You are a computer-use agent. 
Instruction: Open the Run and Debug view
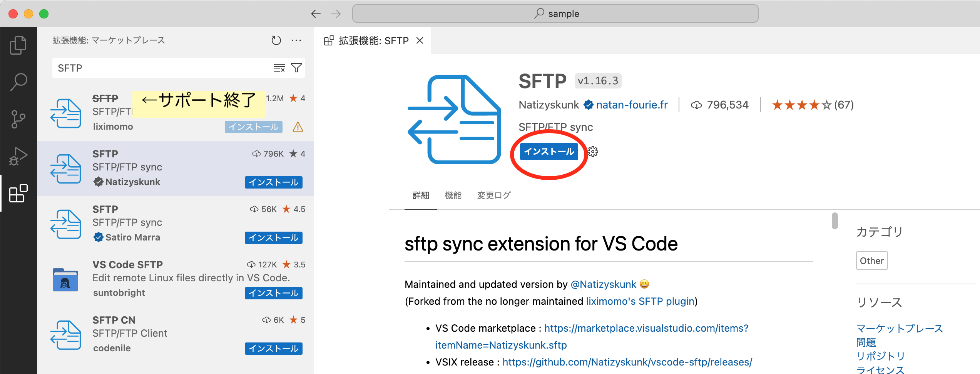click(18, 156)
